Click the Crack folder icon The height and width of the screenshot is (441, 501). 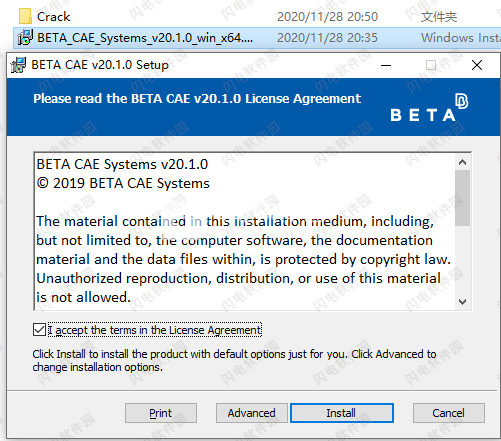25,16
